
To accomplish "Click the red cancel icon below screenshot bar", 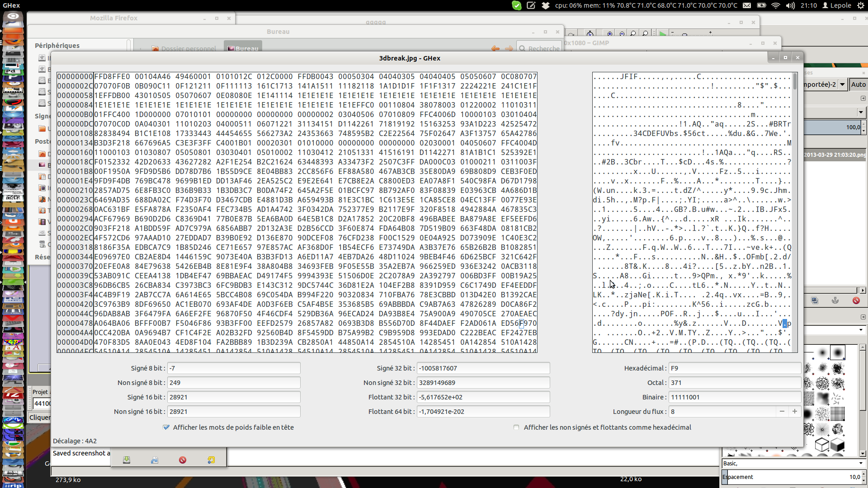I will click(183, 460).
